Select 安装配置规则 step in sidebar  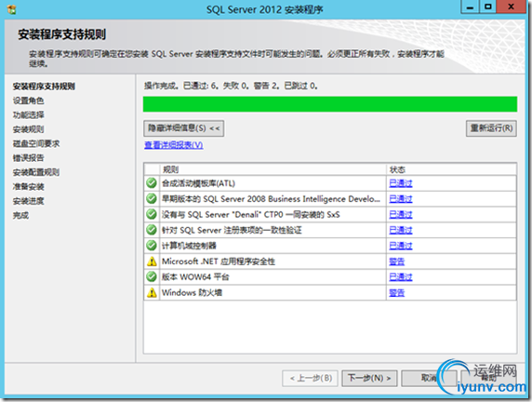coord(36,172)
